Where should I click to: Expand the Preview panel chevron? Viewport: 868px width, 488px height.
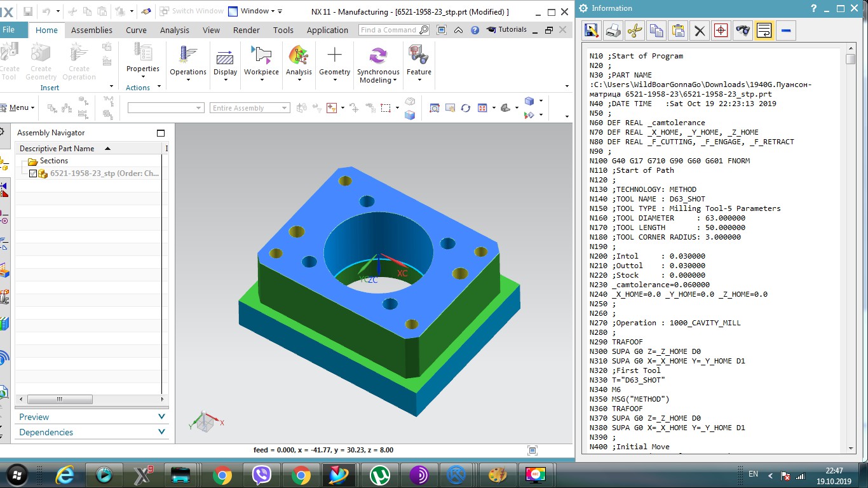(x=161, y=417)
